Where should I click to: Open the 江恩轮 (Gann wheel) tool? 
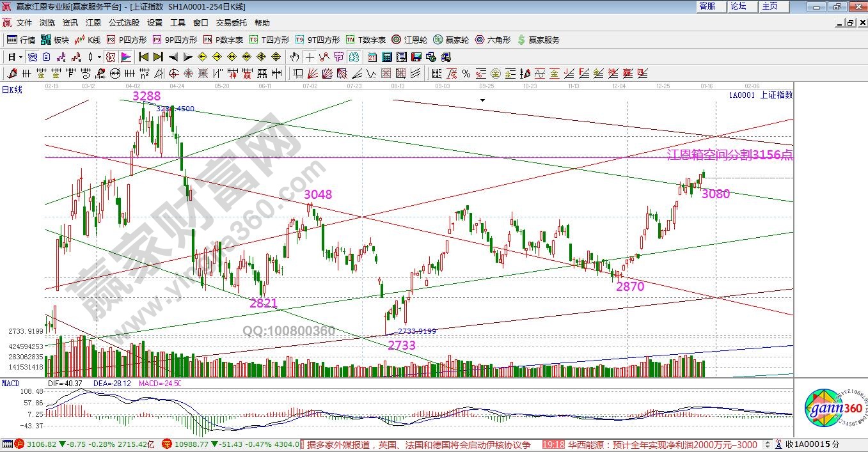[409, 40]
